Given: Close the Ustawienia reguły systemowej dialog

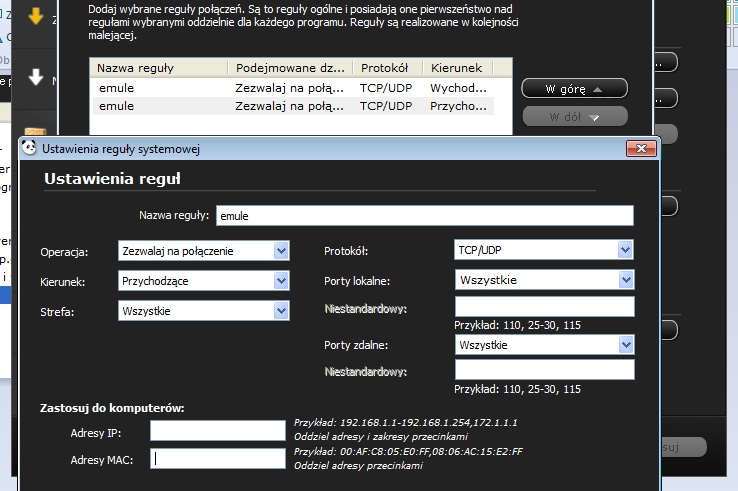Looking at the screenshot, I should (x=641, y=149).
